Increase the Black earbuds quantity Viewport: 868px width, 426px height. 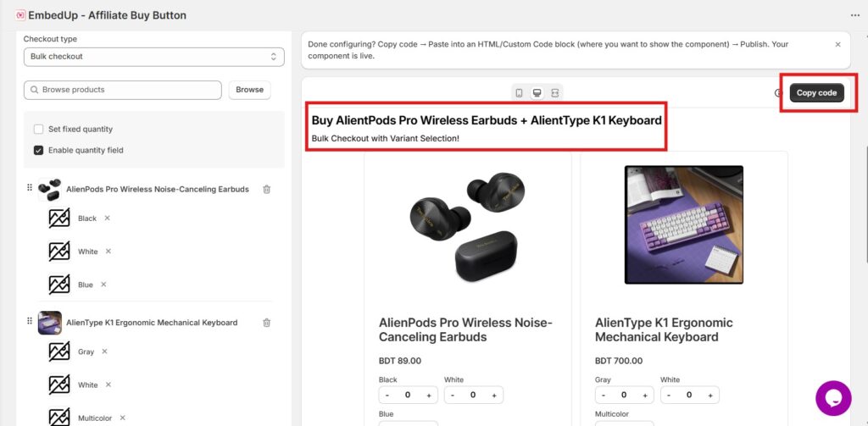click(x=428, y=395)
